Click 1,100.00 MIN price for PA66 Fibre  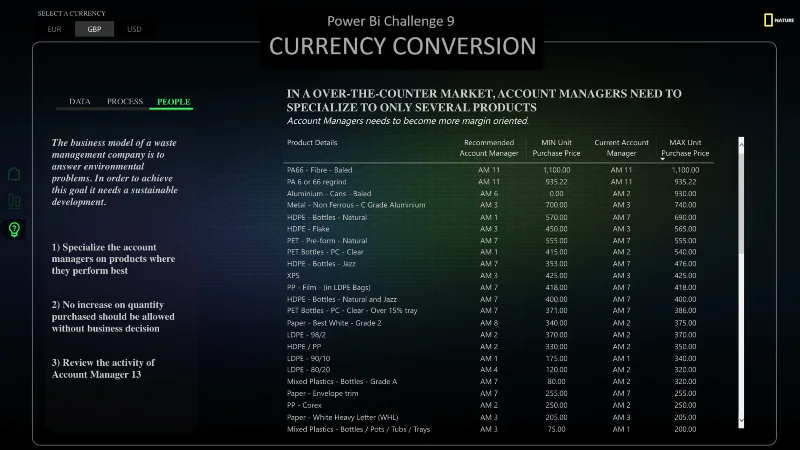(x=556, y=170)
